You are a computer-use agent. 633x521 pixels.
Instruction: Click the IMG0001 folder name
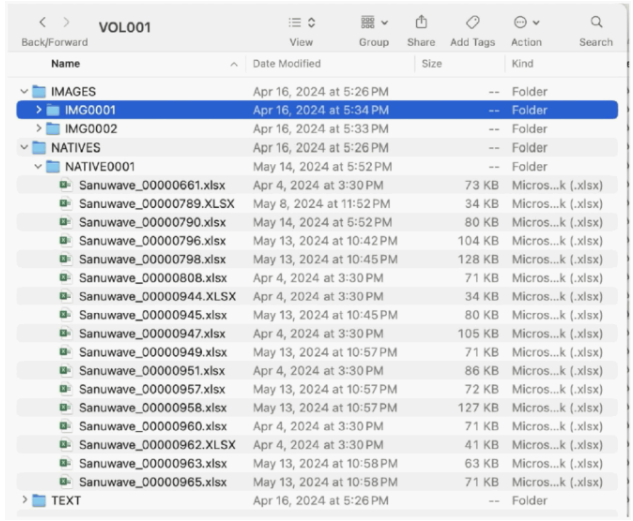pyautogui.click(x=90, y=110)
